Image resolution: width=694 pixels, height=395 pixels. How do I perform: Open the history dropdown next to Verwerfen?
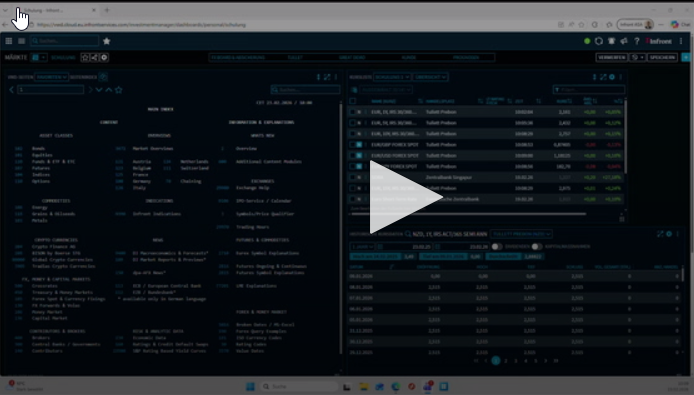tap(637, 57)
